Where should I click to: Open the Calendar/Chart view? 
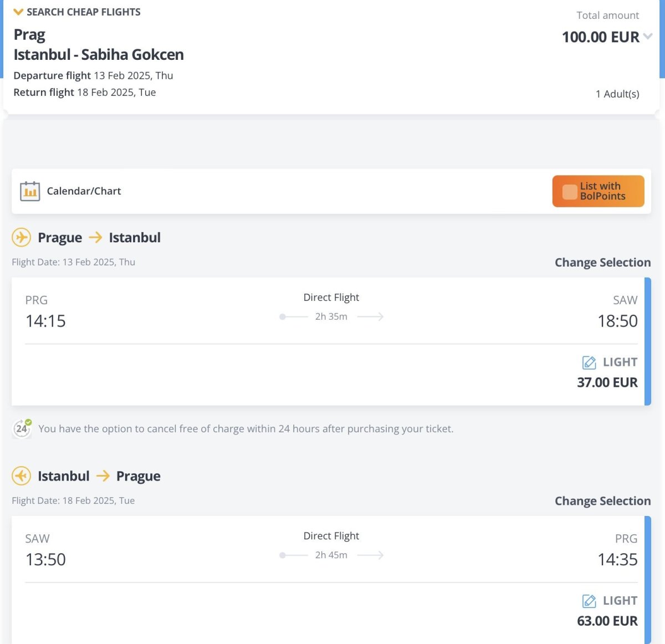coord(84,191)
